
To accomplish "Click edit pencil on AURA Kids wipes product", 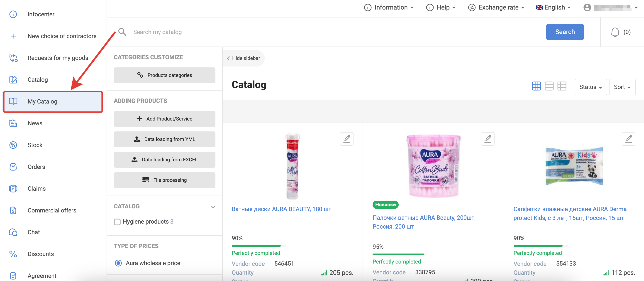I will click(628, 139).
